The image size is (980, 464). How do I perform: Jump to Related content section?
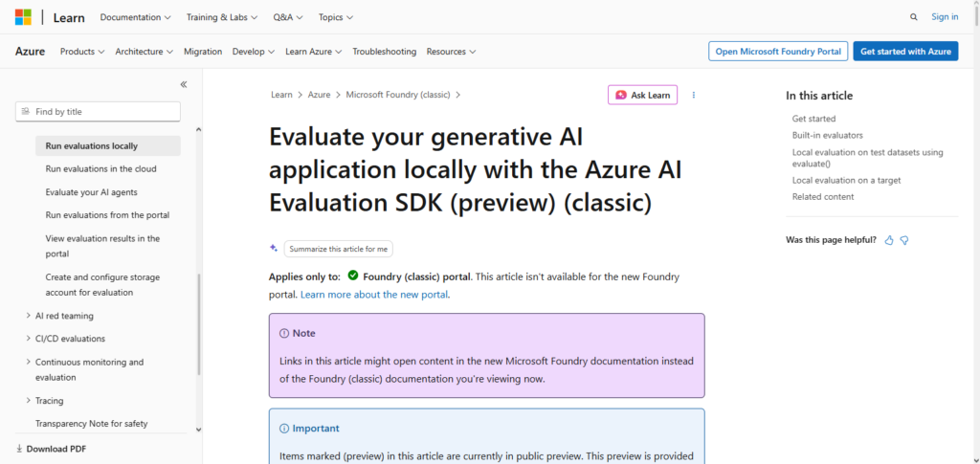pyautogui.click(x=822, y=197)
